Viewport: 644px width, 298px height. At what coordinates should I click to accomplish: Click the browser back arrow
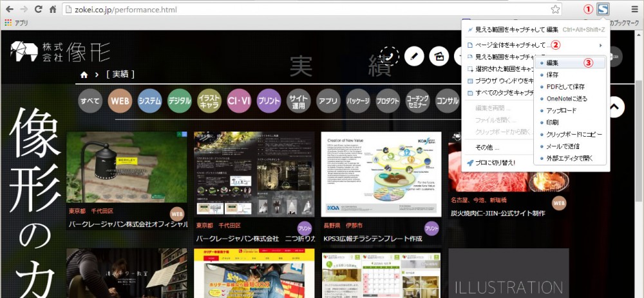(9, 9)
